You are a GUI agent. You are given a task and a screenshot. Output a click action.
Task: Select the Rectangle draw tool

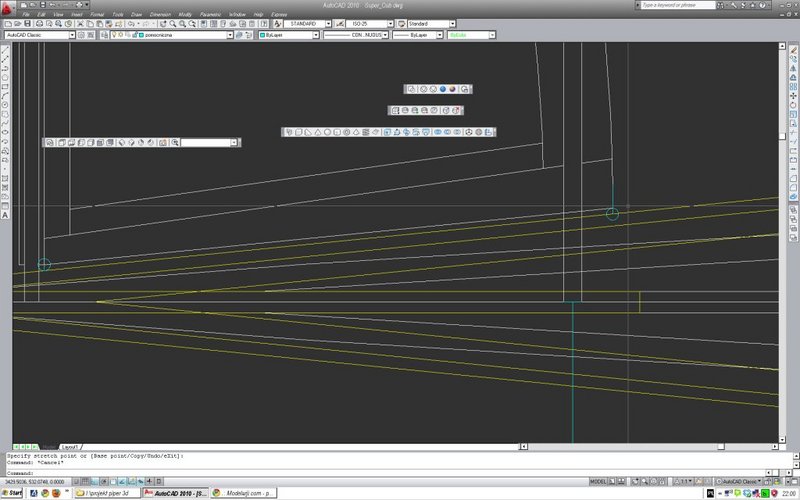(5, 87)
